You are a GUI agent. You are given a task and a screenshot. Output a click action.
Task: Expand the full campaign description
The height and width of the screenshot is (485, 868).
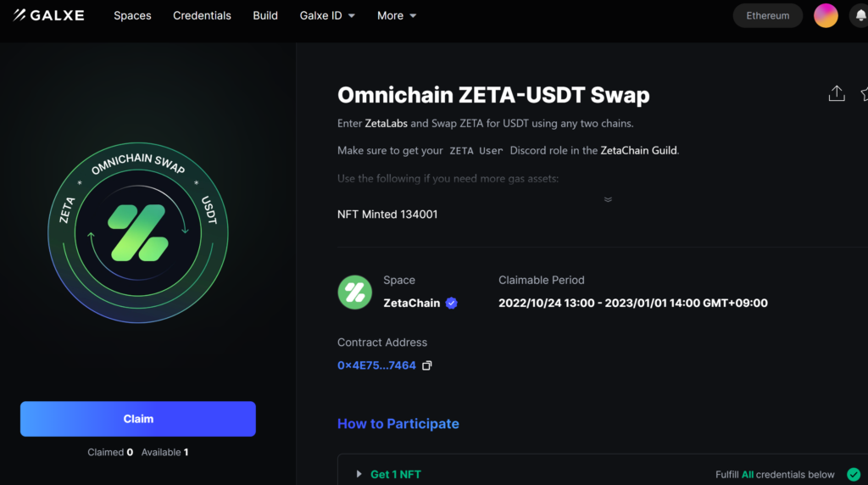608,199
